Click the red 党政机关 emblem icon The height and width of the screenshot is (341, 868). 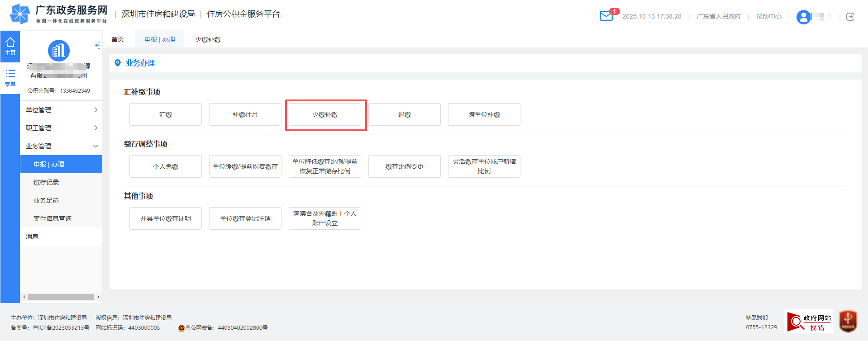click(848, 322)
